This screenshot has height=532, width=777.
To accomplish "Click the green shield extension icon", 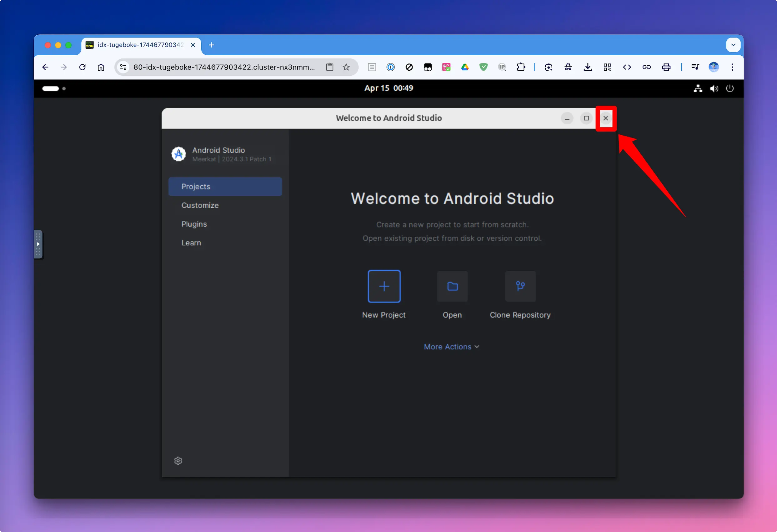I will [x=484, y=67].
